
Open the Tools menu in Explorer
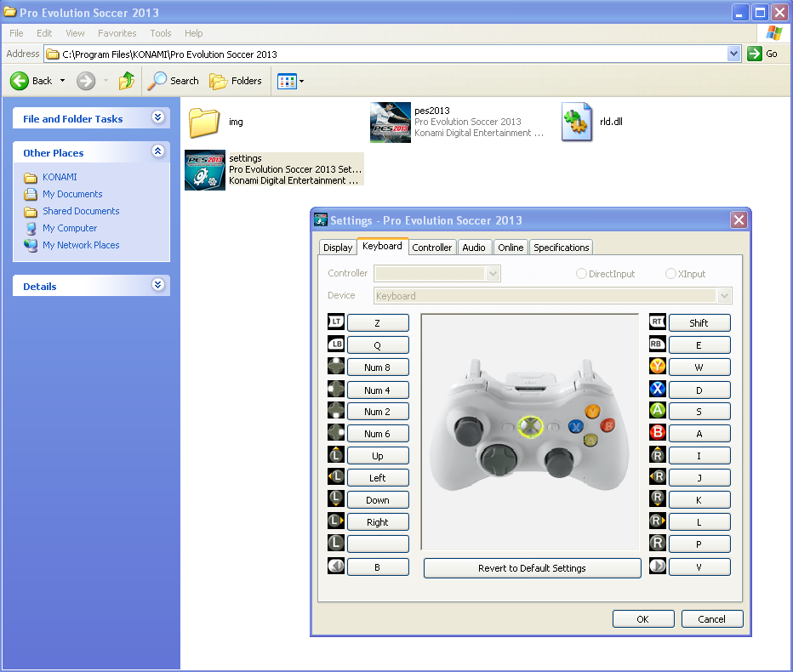[x=160, y=33]
